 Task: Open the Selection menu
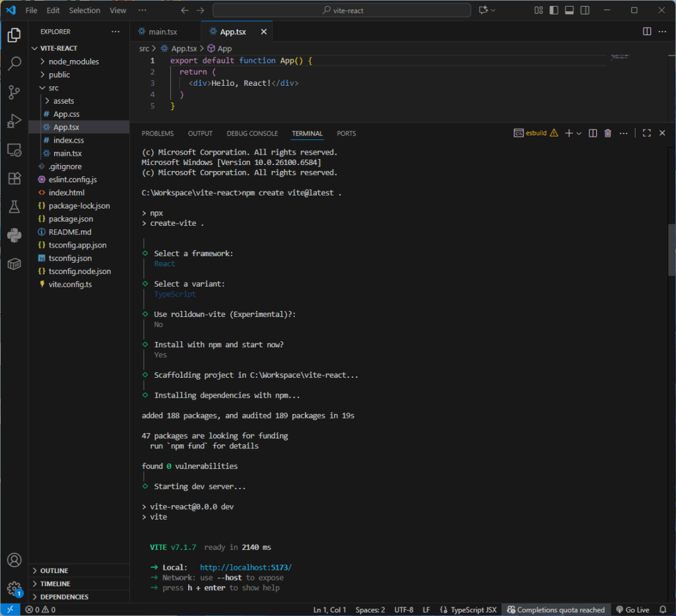pyautogui.click(x=84, y=11)
